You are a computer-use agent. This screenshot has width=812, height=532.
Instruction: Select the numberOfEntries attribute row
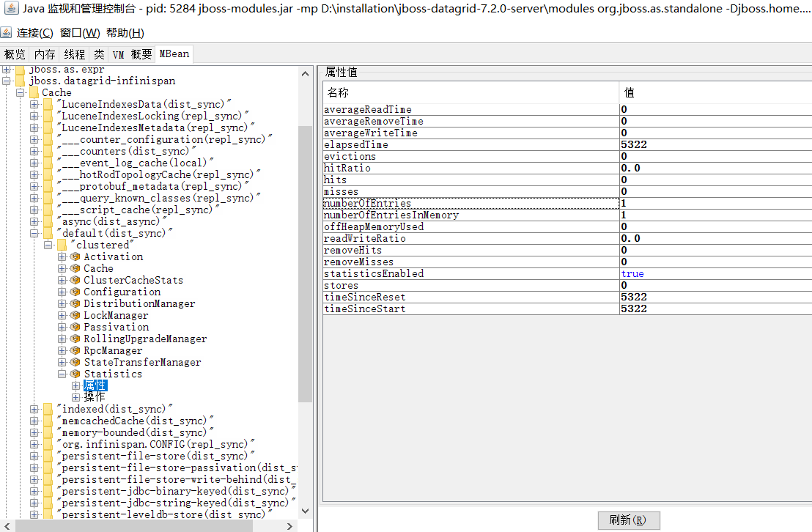pos(567,204)
